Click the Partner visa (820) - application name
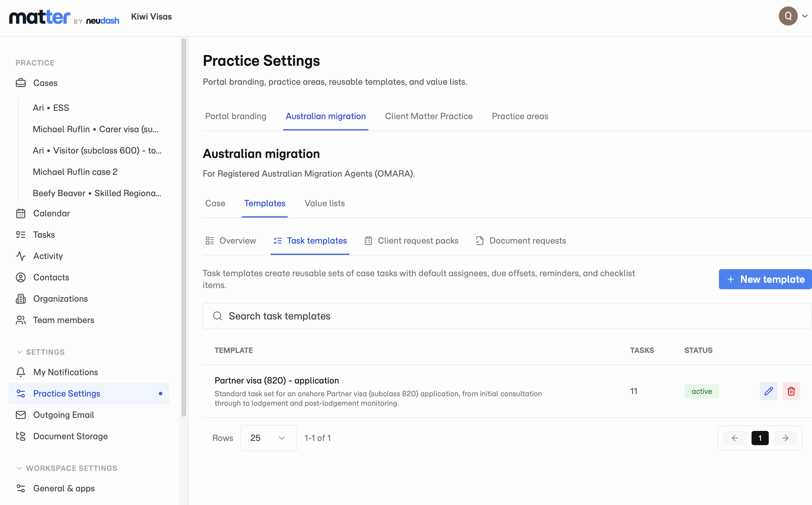This screenshot has height=505, width=812. (276, 381)
